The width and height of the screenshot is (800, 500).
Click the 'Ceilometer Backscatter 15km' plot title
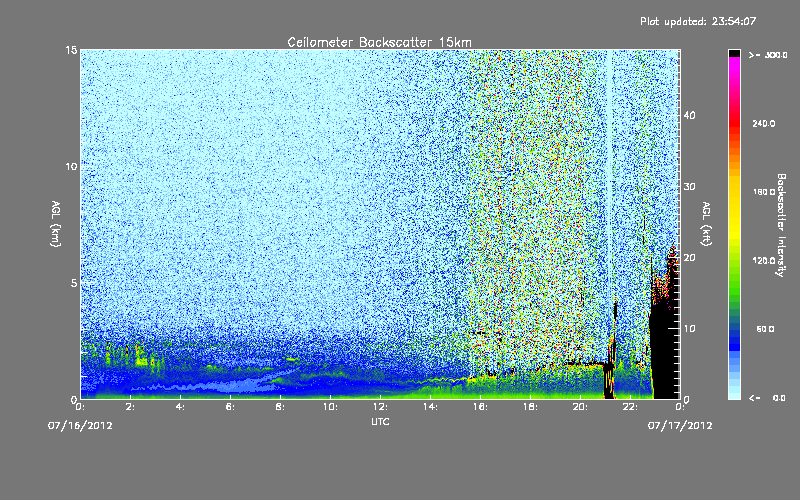379,42
